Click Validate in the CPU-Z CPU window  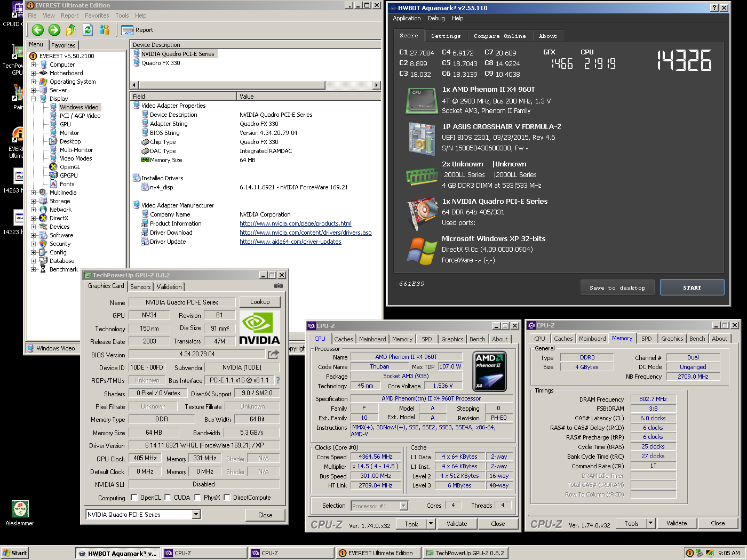pyautogui.click(x=457, y=524)
